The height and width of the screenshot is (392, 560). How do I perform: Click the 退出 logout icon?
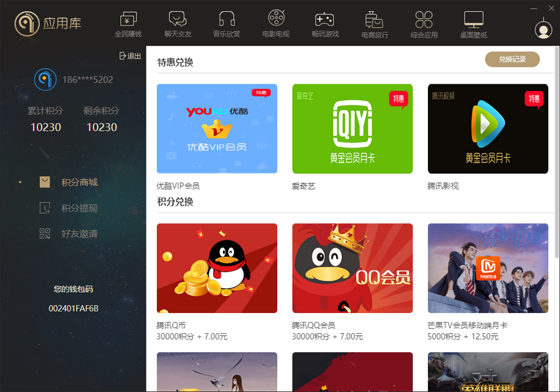122,56
